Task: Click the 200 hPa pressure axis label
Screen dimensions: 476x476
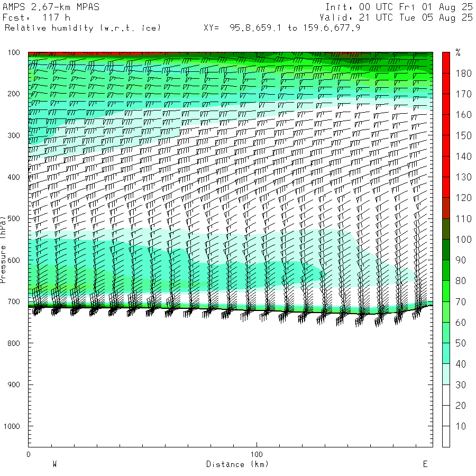Action: (x=14, y=94)
